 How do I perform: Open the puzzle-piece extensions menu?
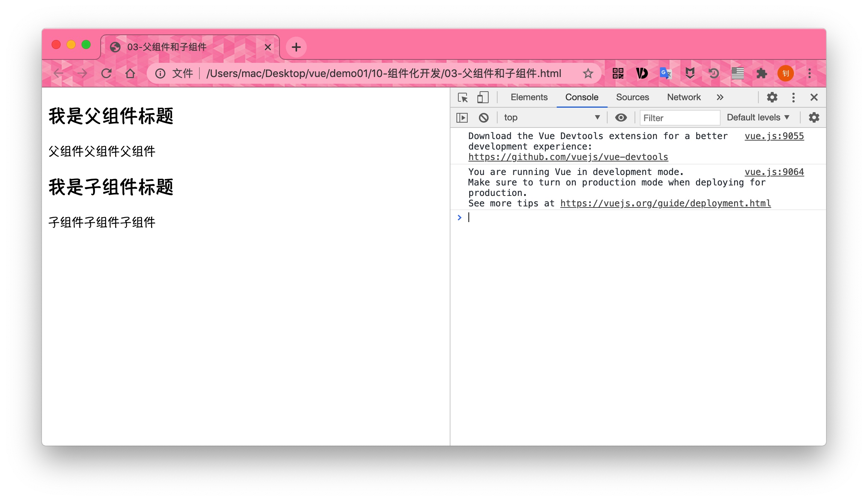[x=761, y=73]
